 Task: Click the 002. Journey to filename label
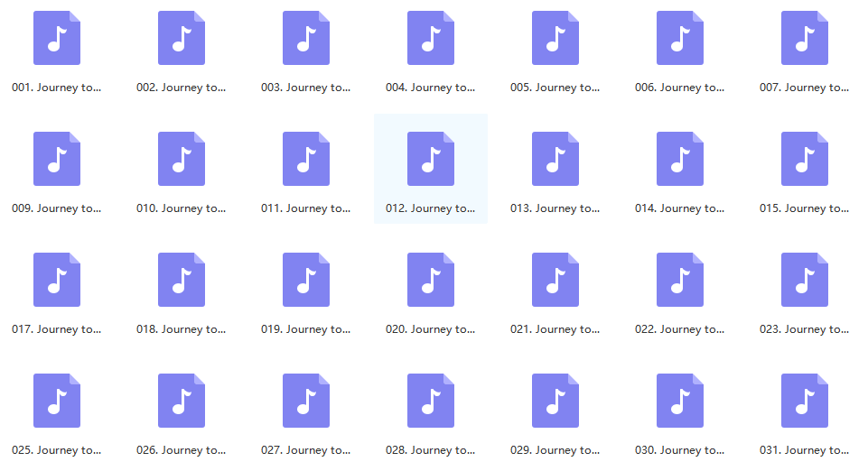181,88
